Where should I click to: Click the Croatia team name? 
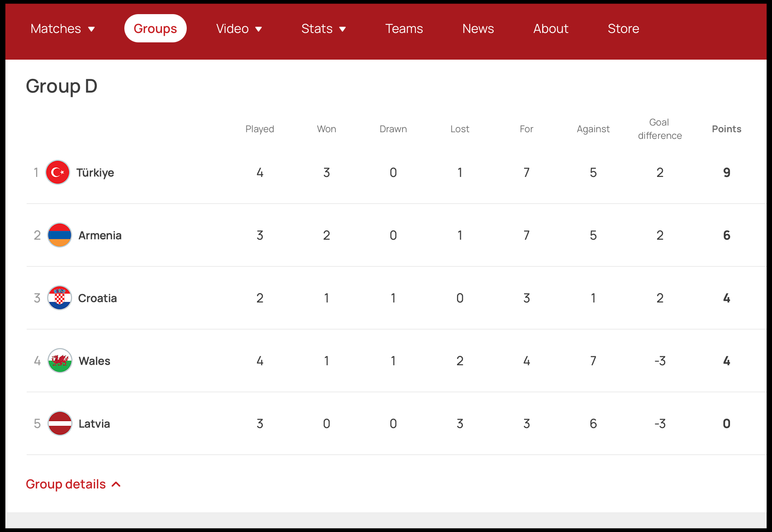97,298
